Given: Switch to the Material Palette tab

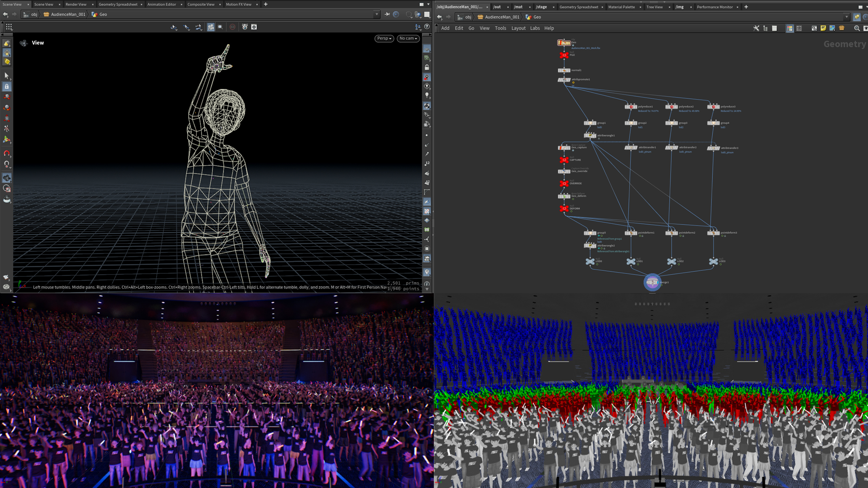Looking at the screenshot, I should click(621, 7).
